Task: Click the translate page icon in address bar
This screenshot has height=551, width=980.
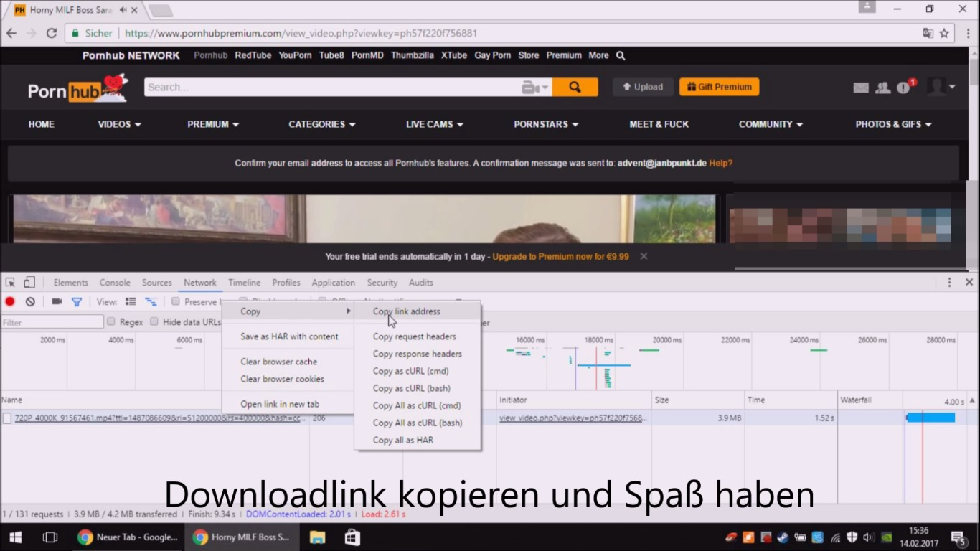Action: coord(928,33)
